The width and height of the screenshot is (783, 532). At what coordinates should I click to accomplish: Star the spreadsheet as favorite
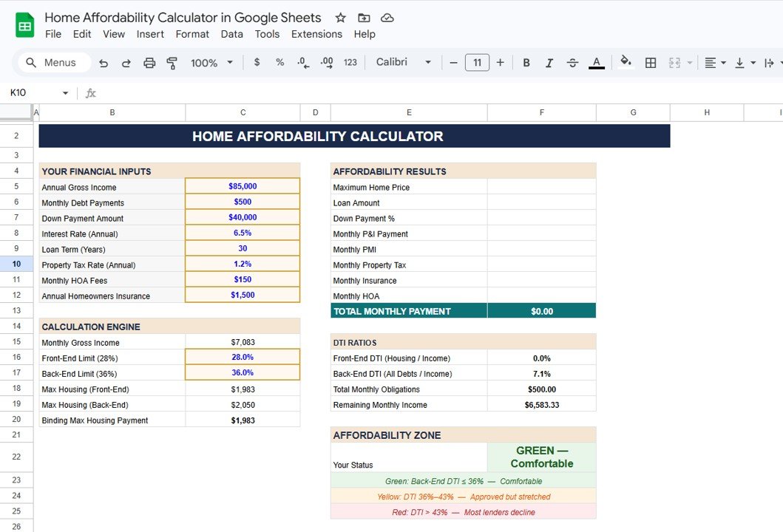click(339, 17)
